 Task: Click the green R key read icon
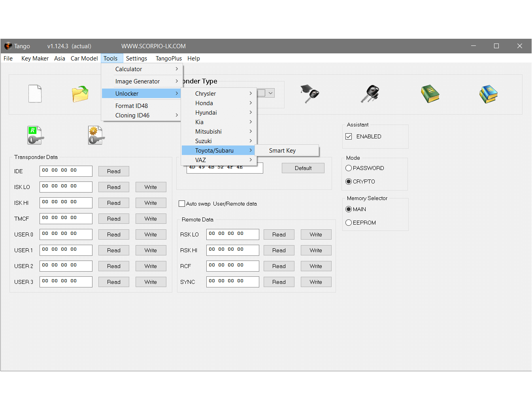tap(36, 135)
